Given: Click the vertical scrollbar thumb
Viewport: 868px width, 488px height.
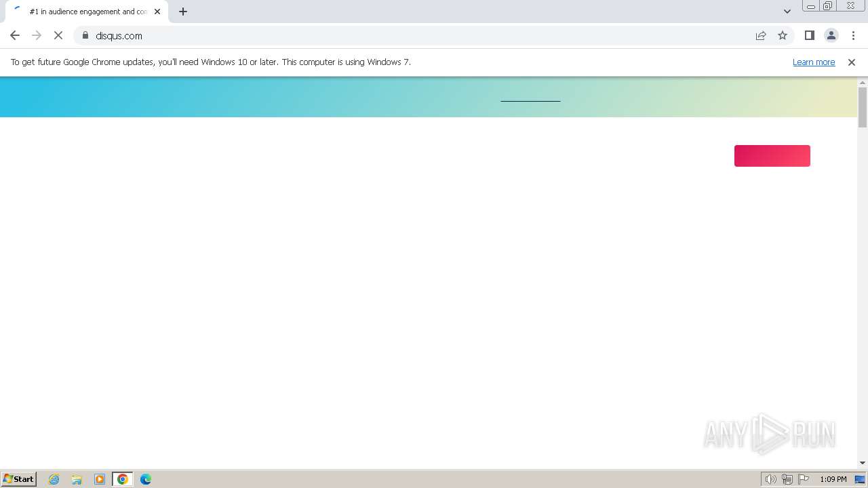Looking at the screenshot, I should 863,107.
